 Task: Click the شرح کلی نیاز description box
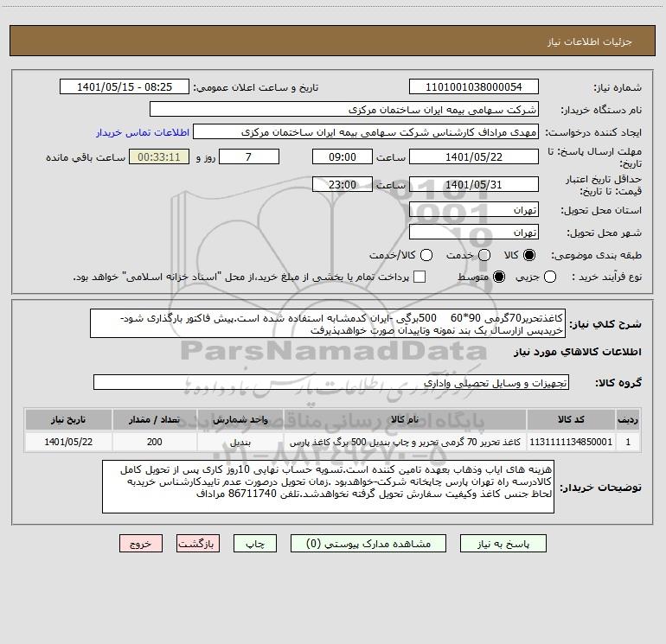(328, 324)
